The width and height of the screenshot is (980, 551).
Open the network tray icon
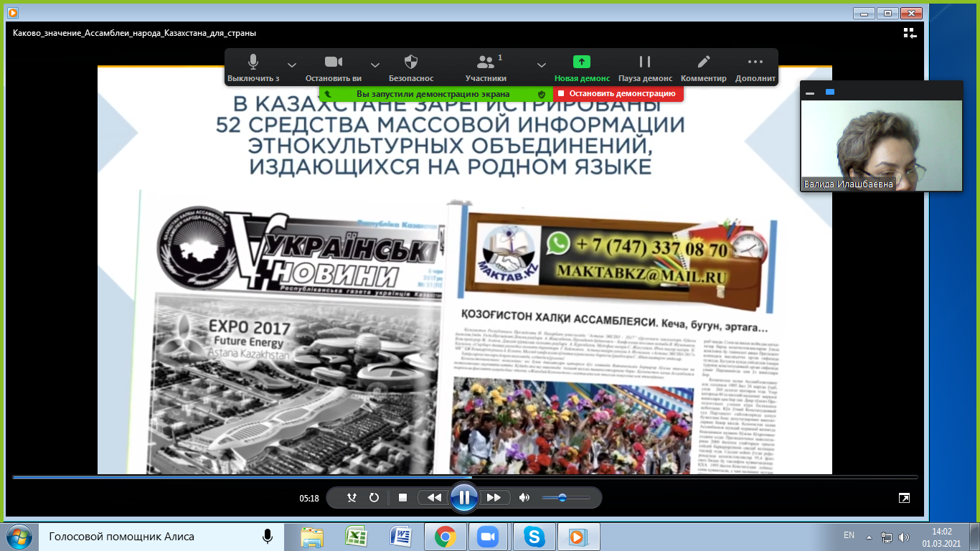pos(887,537)
